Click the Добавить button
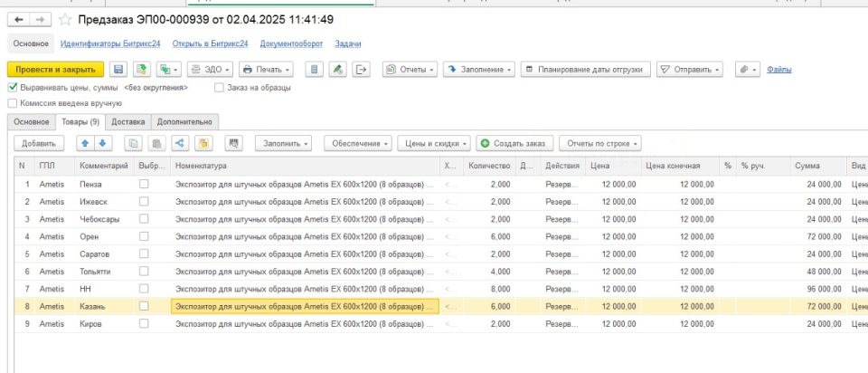The width and height of the screenshot is (868, 373). point(39,143)
